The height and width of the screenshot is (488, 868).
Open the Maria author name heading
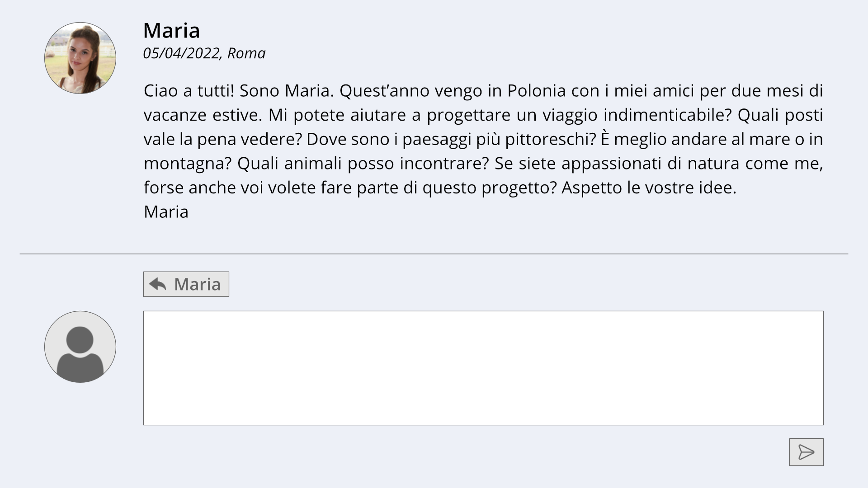tap(171, 31)
